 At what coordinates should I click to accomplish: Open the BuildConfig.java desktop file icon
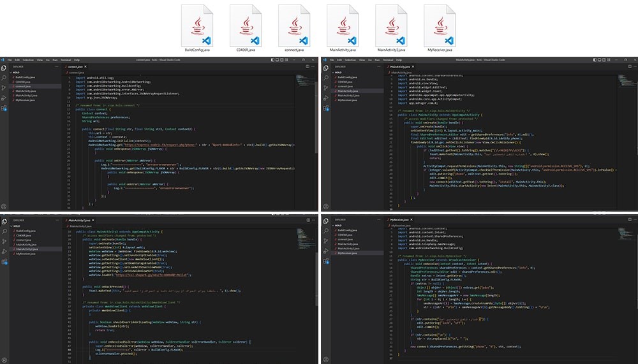[197, 24]
